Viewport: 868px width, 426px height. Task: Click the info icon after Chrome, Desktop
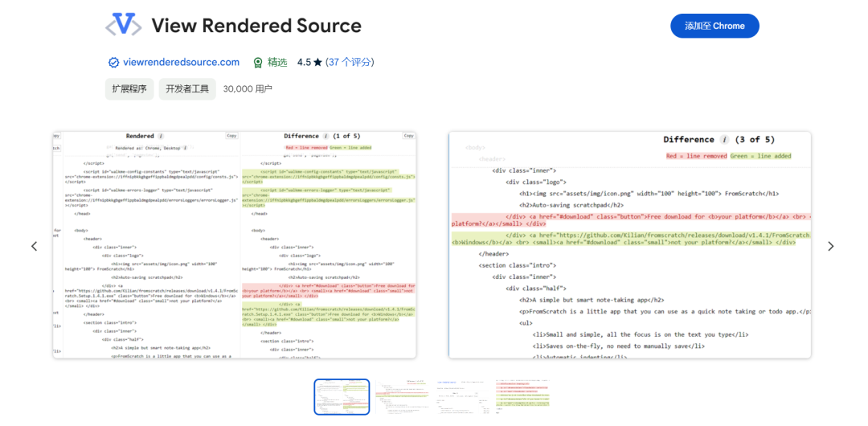click(185, 148)
